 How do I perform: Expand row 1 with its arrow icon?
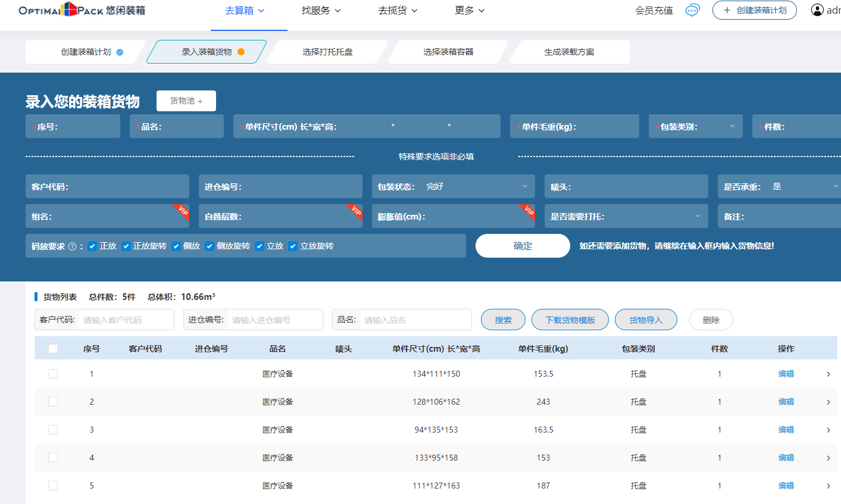click(828, 374)
